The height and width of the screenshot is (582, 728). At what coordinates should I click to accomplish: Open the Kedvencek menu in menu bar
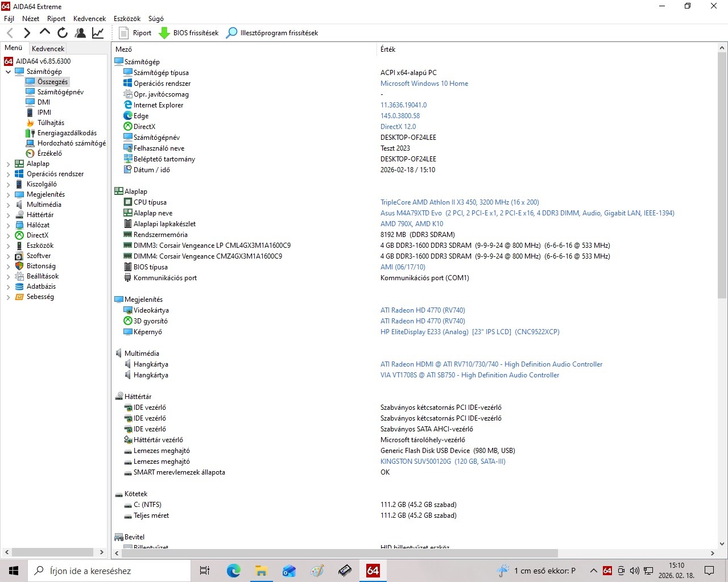[x=90, y=19]
